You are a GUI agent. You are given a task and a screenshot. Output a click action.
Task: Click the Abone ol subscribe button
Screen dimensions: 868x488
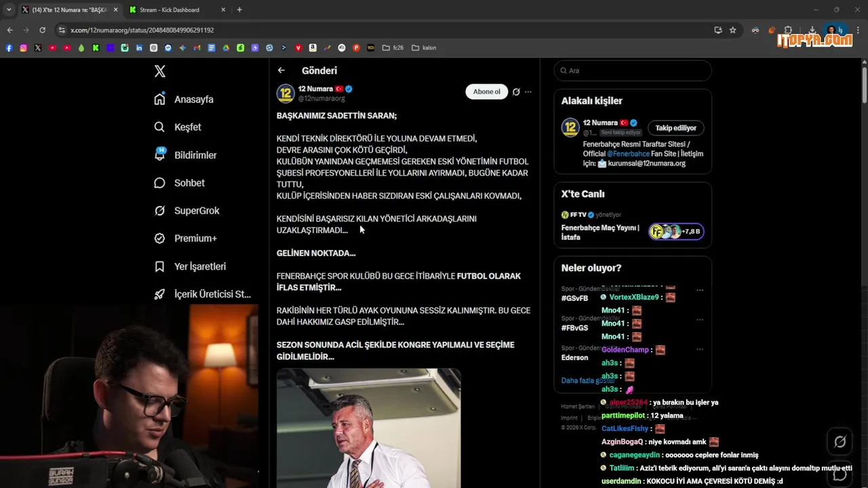pyautogui.click(x=486, y=91)
